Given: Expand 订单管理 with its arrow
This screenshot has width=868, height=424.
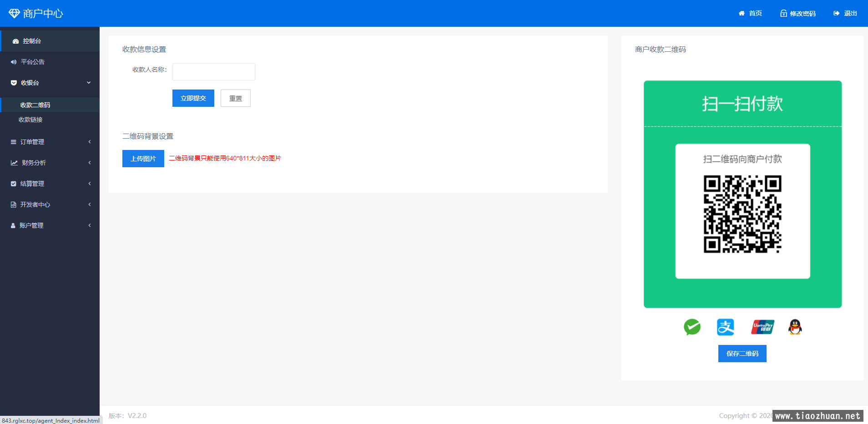Looking at the screenshot, I should pos(90,142).
